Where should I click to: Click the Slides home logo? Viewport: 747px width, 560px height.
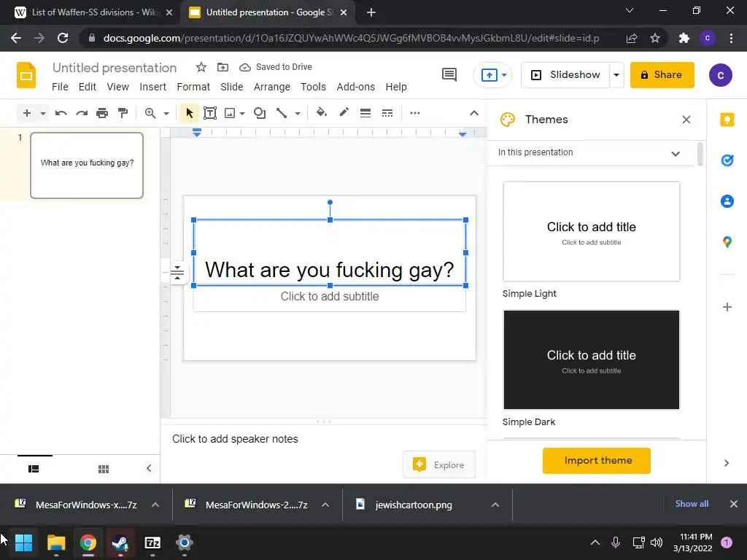pyautogui.click(x=26, y=75)
